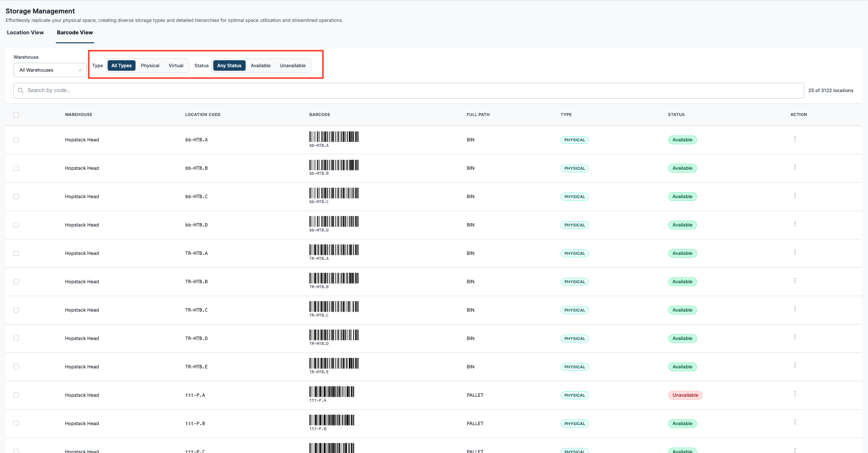
Task: Open the three-dot menu for TR-HTB.A
Action: tap(795, 252)
